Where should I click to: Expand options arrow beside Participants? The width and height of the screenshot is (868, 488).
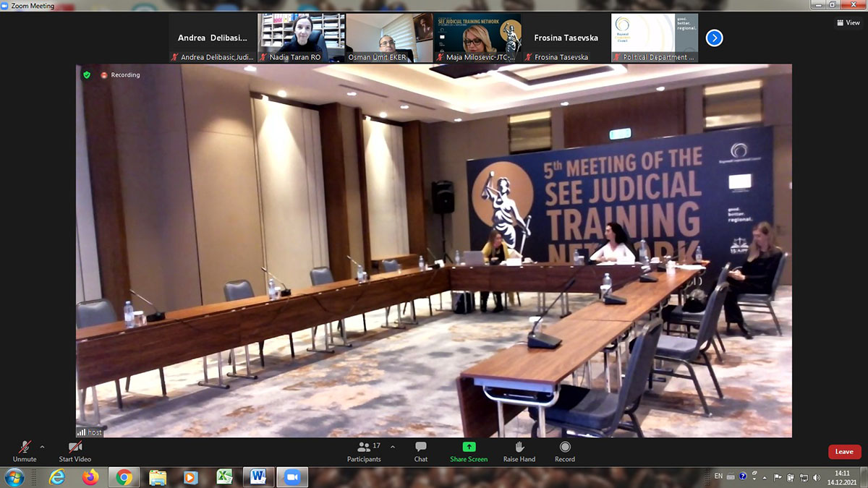393,447
